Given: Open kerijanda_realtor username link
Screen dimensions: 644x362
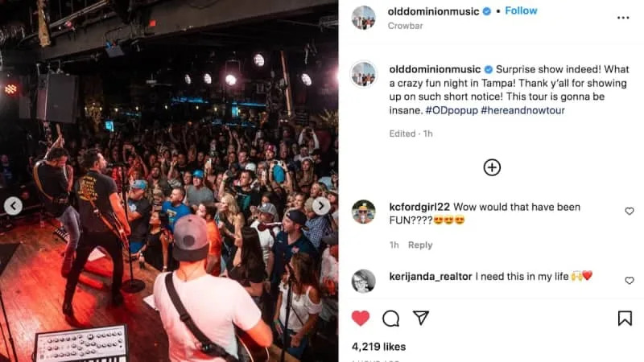Looking at the screenshot, I should click(x=431, y=277).
